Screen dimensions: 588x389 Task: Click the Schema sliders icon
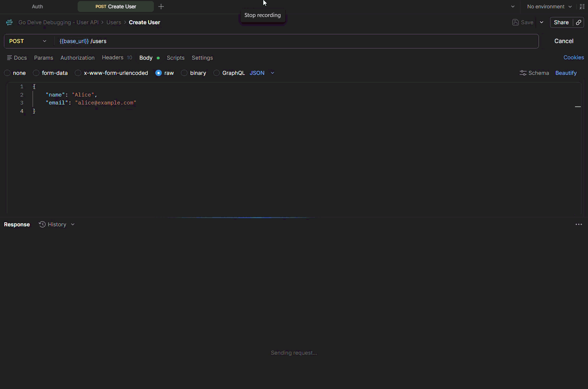pos(523,73)
